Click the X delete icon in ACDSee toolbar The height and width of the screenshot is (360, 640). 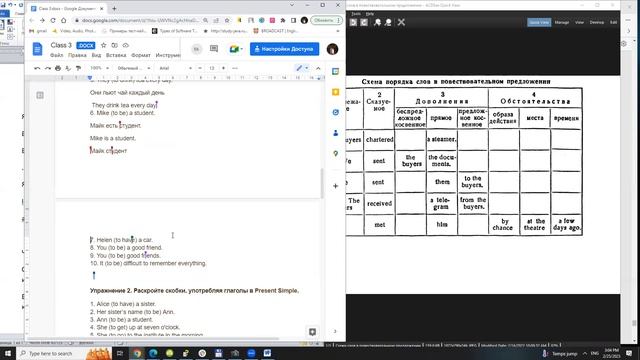pos(401,22)
